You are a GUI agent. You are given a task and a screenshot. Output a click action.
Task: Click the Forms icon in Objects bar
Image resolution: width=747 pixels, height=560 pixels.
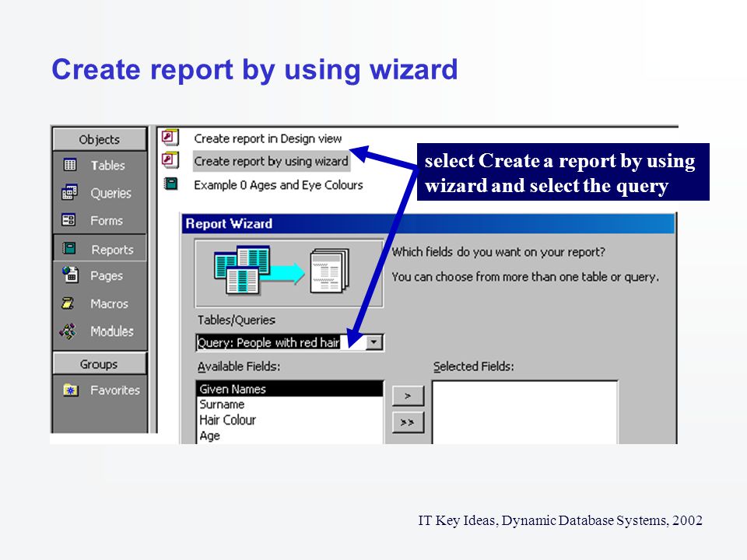coord(68,220)
